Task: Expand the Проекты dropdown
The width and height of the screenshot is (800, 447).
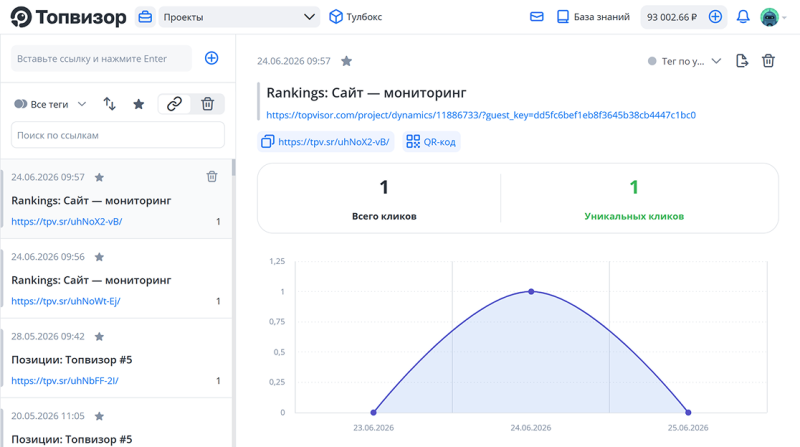Action: coord(239,17)
